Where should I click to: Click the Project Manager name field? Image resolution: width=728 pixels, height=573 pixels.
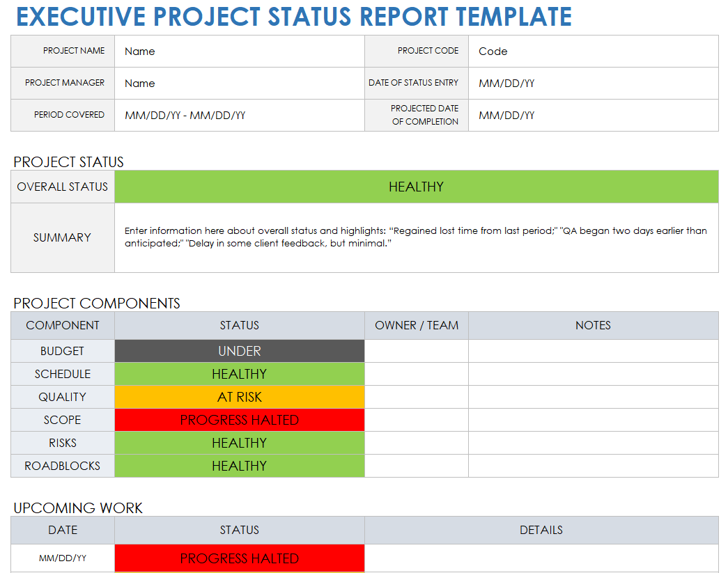pyautogui.click(x=239, y=83)
